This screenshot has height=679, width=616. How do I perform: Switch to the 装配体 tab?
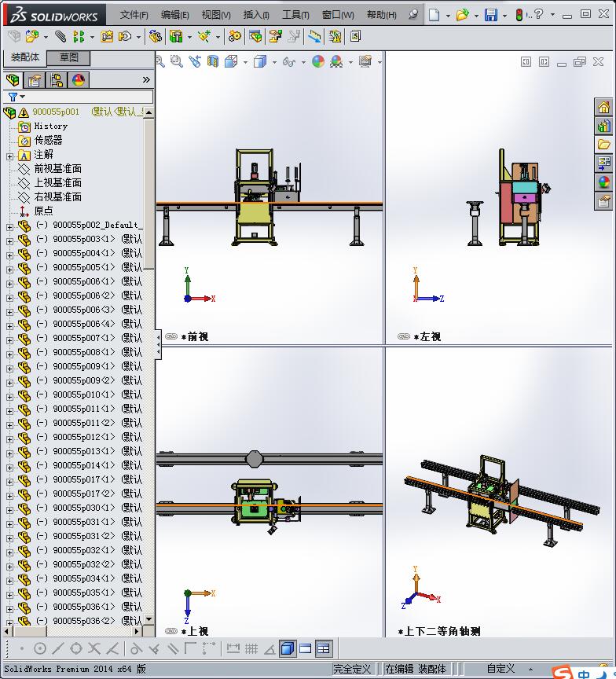pos(25,57)
